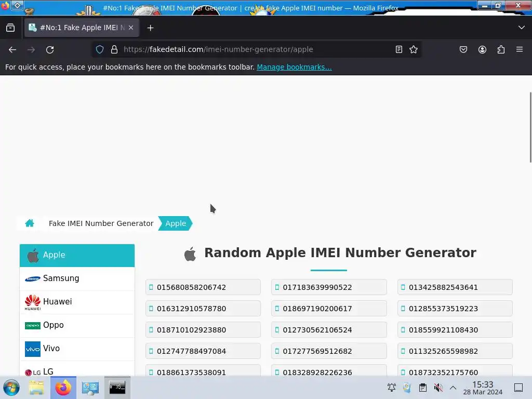Screen dimensions: 532x399
Task: Click IMEI 018732352175760
Action: tap(455, 370)
